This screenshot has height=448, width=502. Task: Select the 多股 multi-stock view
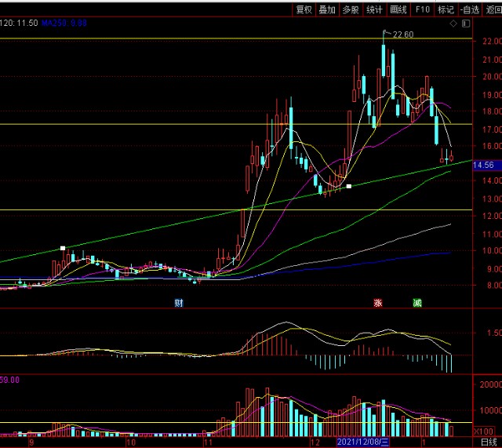coord(351,9)
